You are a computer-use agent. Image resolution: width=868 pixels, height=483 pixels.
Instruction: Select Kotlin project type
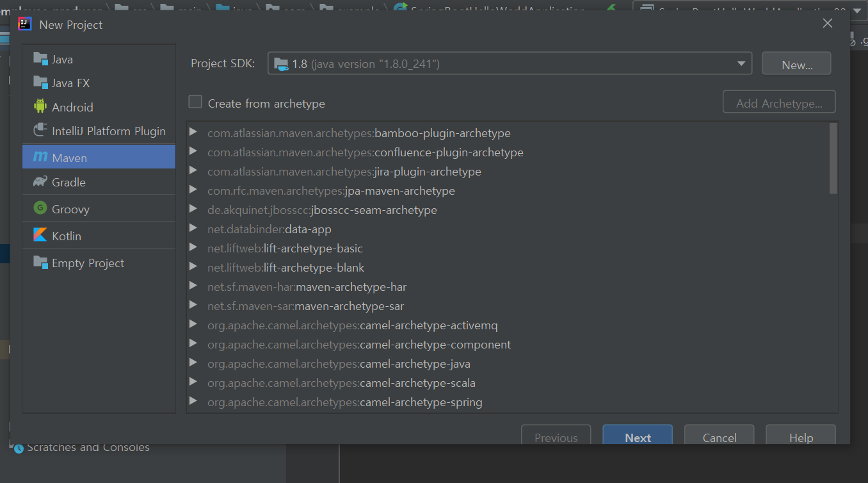point(99,236)
